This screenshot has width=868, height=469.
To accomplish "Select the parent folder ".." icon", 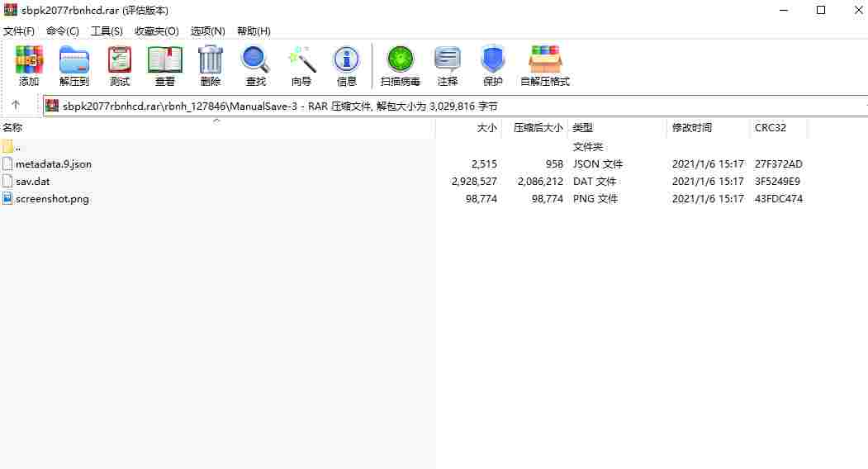I will [x=7, y=147].
